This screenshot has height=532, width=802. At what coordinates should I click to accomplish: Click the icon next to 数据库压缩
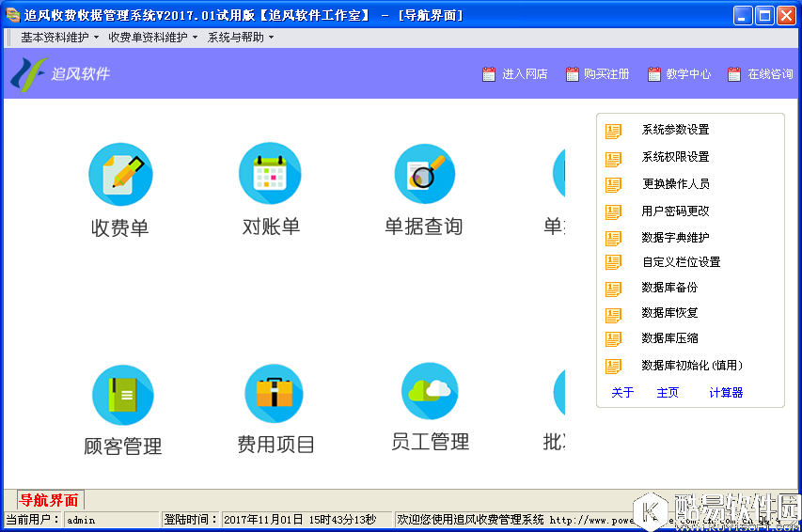pos(613,338)
